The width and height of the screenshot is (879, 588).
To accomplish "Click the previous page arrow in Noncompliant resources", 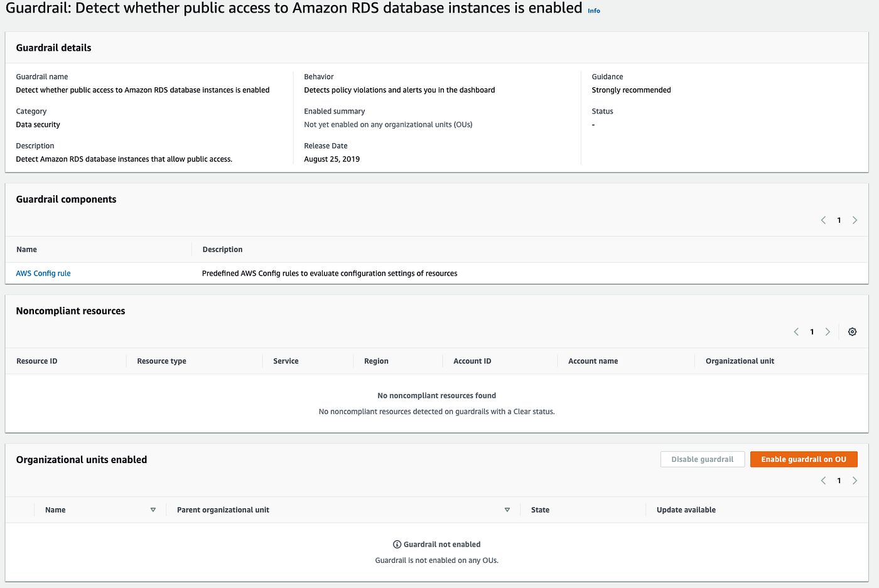I will [x=796, y=331].
